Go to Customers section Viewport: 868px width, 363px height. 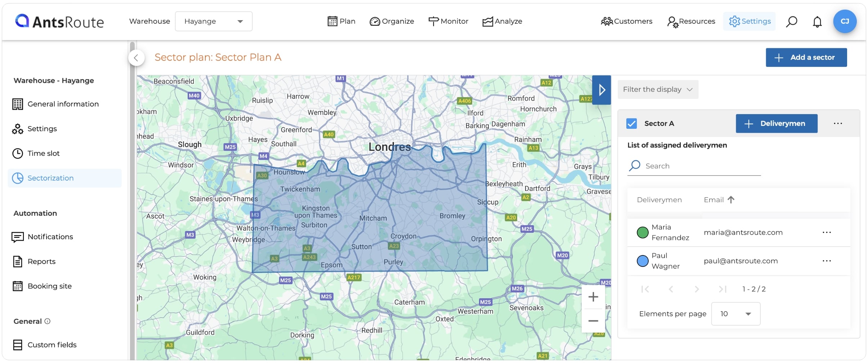tap(627, 21)
